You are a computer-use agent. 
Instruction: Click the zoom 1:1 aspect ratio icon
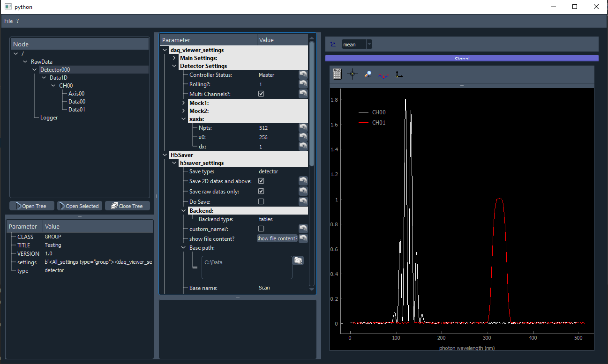pos(368,74)
